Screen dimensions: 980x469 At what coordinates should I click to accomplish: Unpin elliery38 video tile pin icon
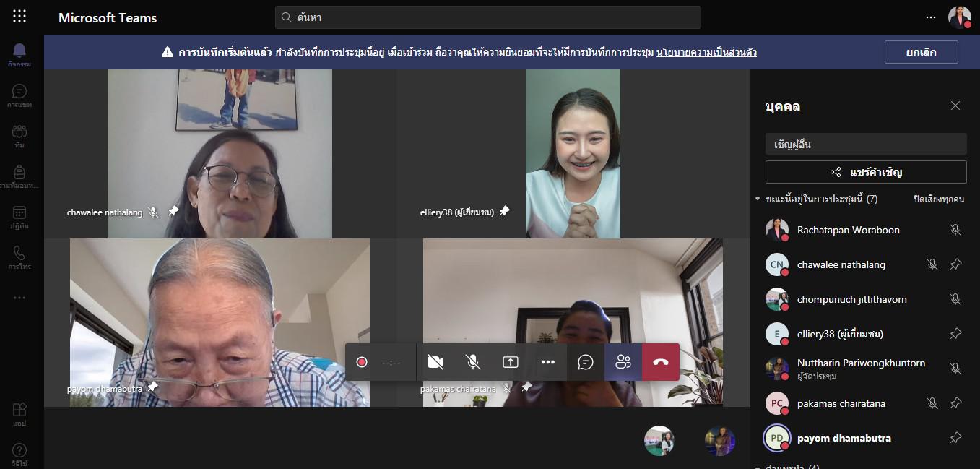[504, 211]
